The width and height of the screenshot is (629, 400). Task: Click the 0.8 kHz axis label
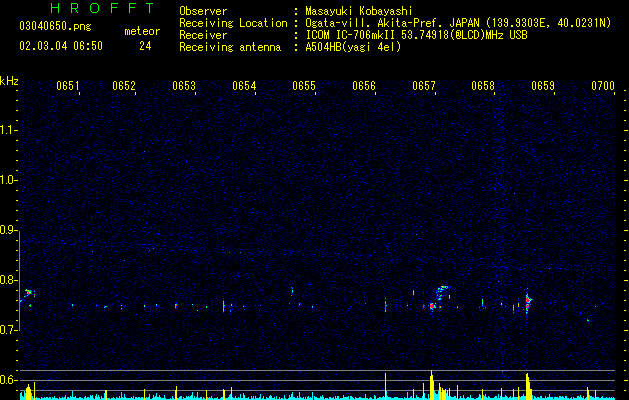[9, 280]
